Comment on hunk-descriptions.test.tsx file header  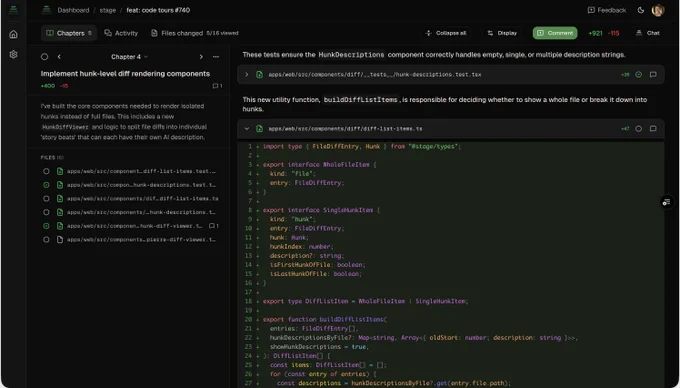click(653, 75)
